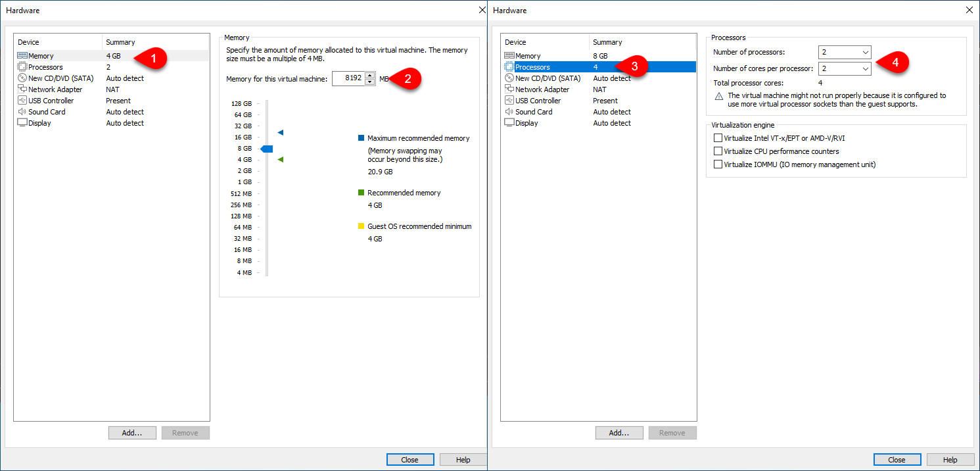980x471 pixels.
Task: Click Memory icon in right Hardware window
Action: [509, 56]
